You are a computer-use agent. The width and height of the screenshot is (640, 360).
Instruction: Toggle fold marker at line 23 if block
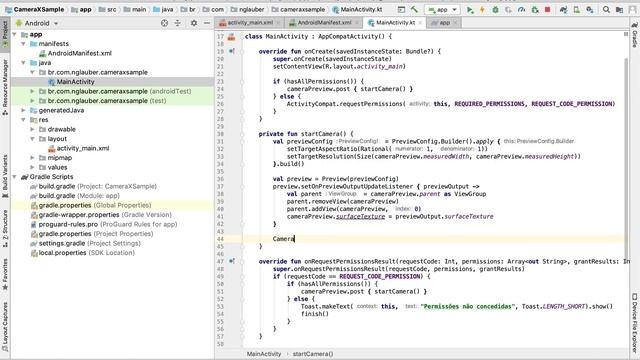[242, 81]
